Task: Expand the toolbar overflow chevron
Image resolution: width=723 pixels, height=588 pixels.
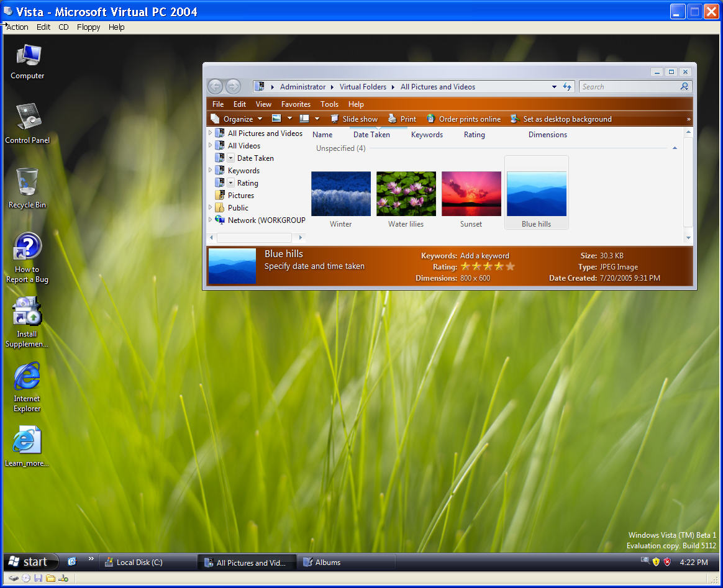Action: [x=688, y=119]
